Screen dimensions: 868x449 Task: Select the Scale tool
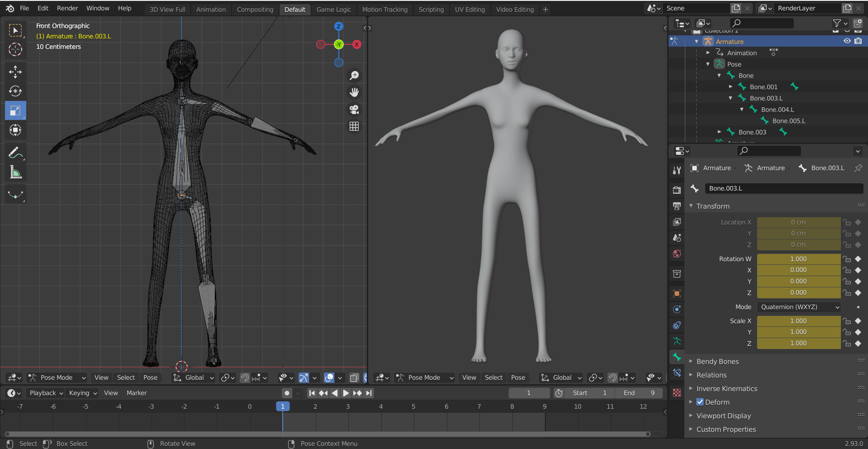point(15,111)
